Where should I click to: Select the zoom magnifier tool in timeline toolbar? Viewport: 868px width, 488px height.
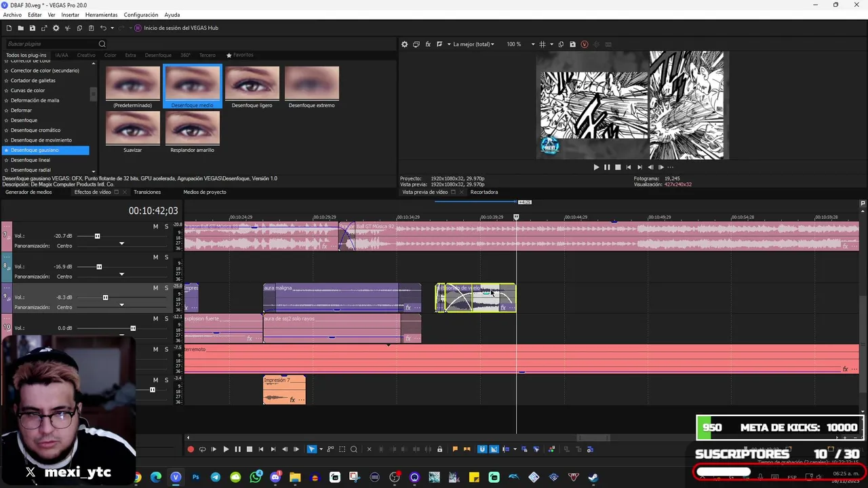353,449
